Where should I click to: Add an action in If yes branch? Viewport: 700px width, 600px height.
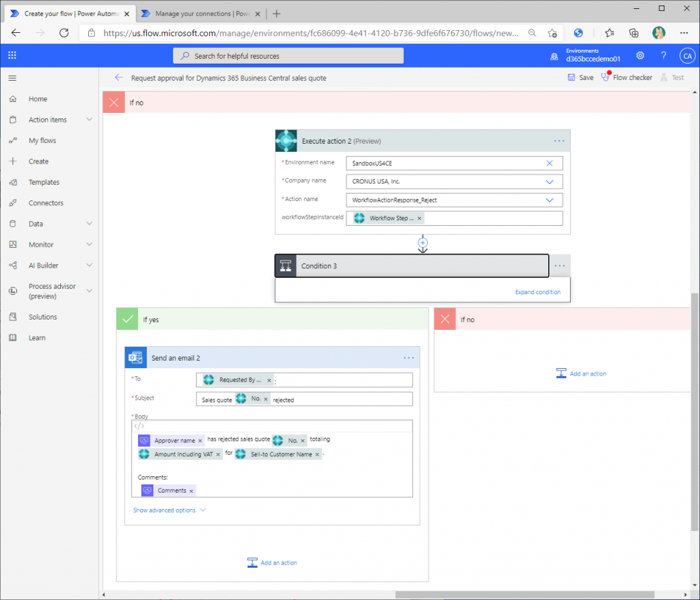click(272, 563)
